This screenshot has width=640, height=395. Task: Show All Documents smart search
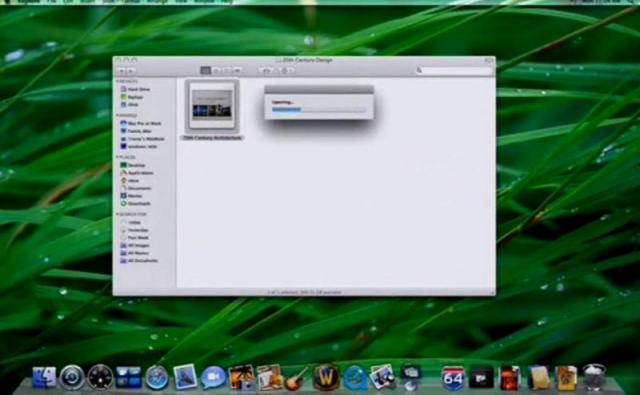click(139, 260)
